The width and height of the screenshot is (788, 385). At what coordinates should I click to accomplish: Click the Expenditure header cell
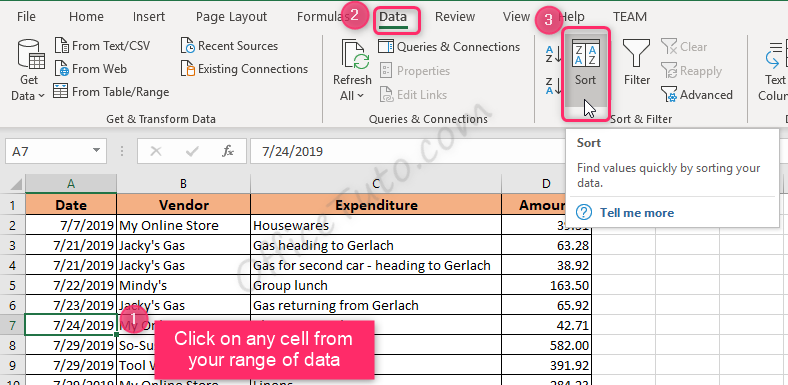[x=376, y=205]
